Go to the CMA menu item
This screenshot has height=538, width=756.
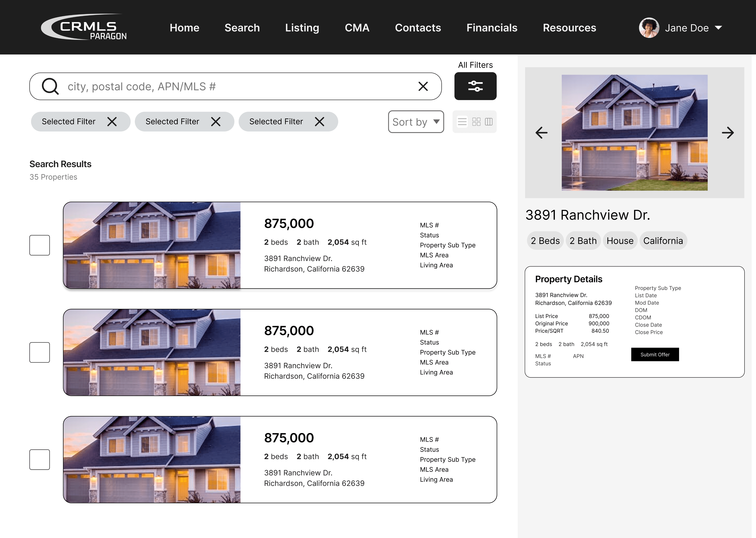point(357,28)
